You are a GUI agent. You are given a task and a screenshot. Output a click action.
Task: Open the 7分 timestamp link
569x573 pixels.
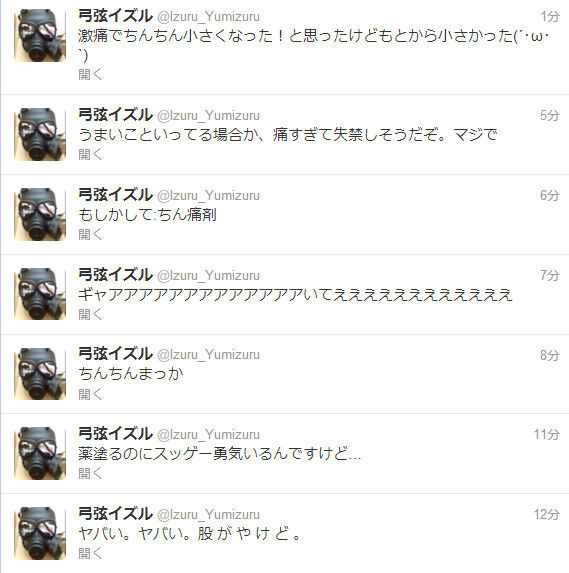550,275
